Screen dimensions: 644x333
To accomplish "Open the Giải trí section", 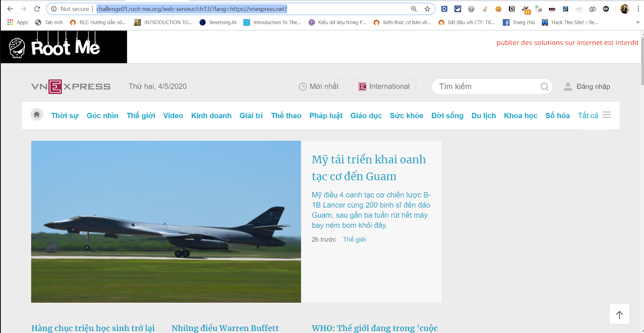I will click(x=251, y=116).
